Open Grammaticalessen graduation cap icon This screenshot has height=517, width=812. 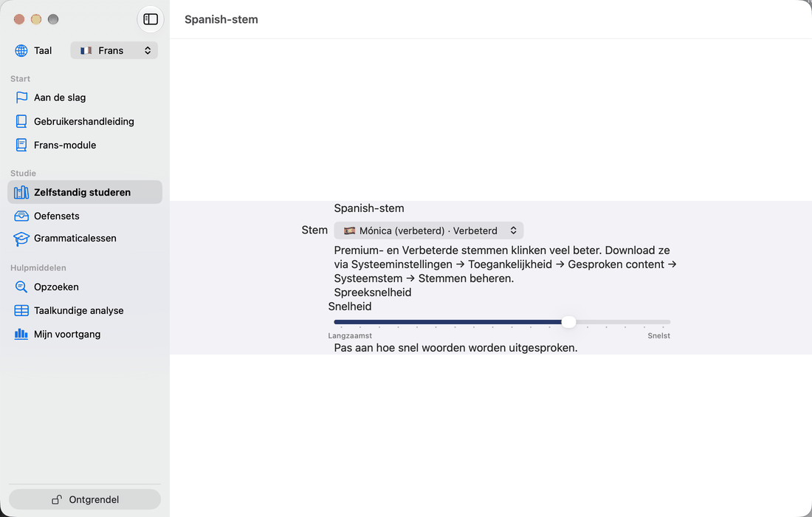click(x=21, y=239)
